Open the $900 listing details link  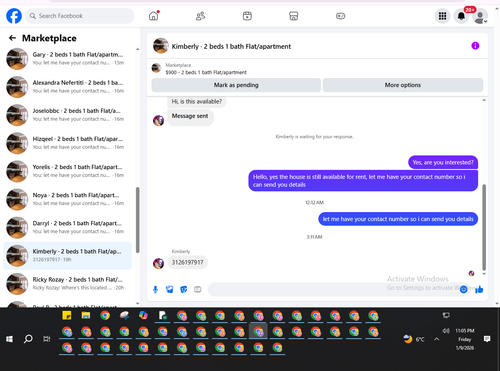click(x=206, y=72)
